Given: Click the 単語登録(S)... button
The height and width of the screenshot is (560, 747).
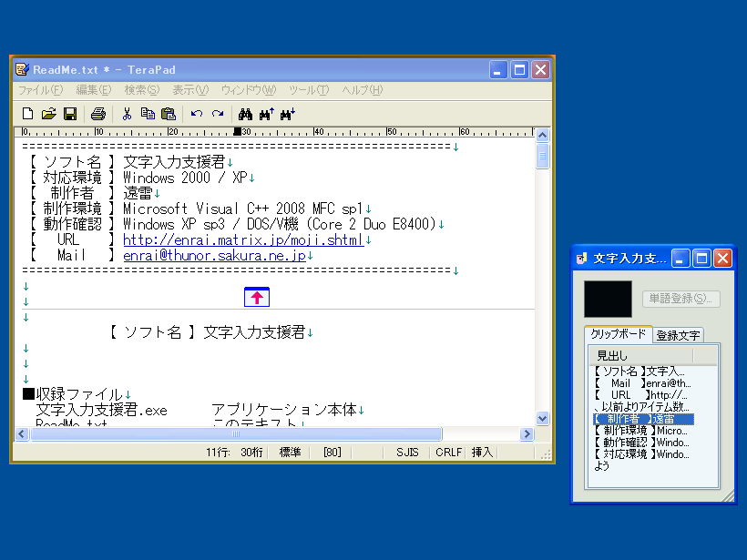Looking at the screenshot, I should [680, 299].
